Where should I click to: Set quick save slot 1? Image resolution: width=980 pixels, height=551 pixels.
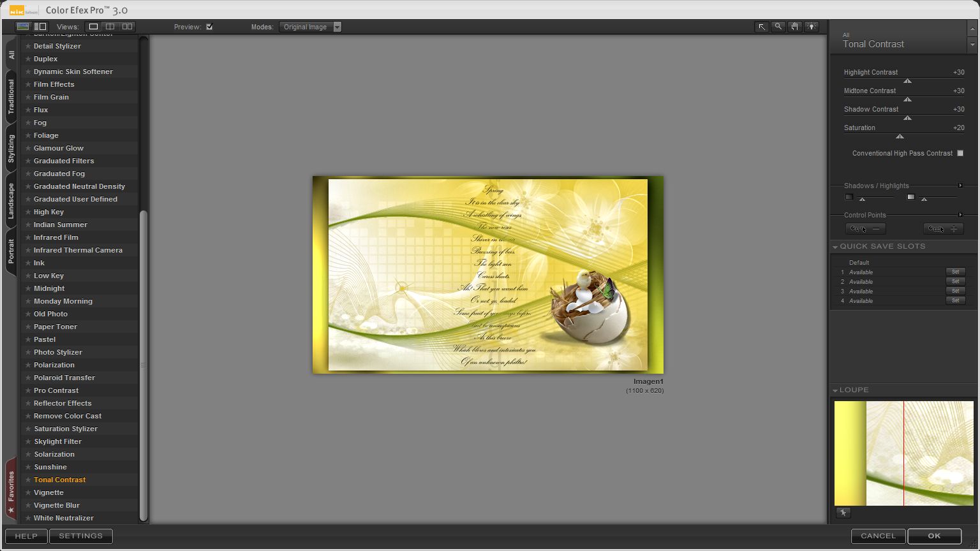(955, 272)
